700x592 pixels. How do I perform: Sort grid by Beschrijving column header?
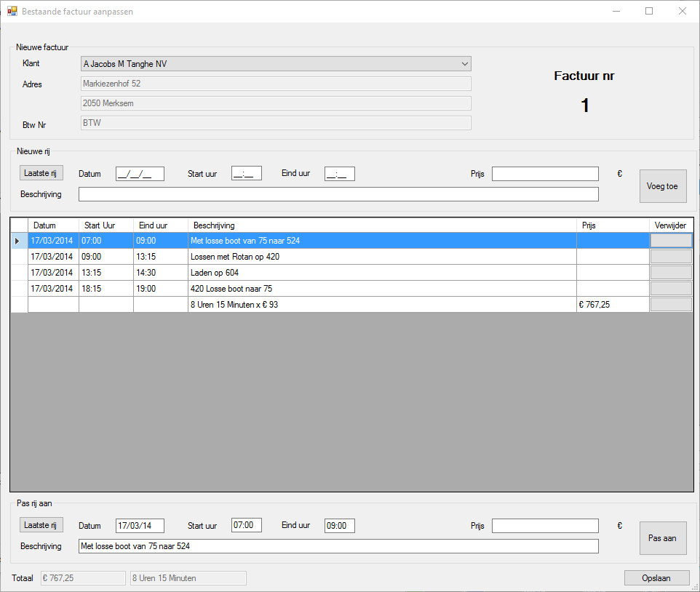pos(381,225)
